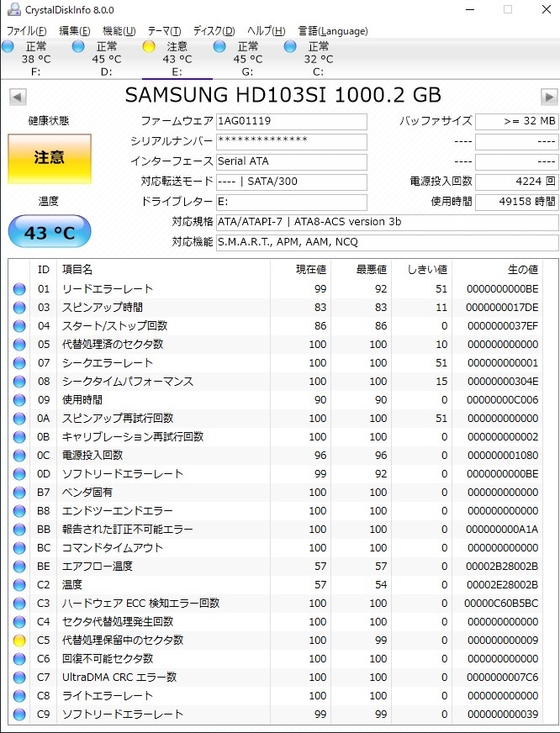Select the エアフロー温度 row name

pyautogui.click(x=98, y=566)
